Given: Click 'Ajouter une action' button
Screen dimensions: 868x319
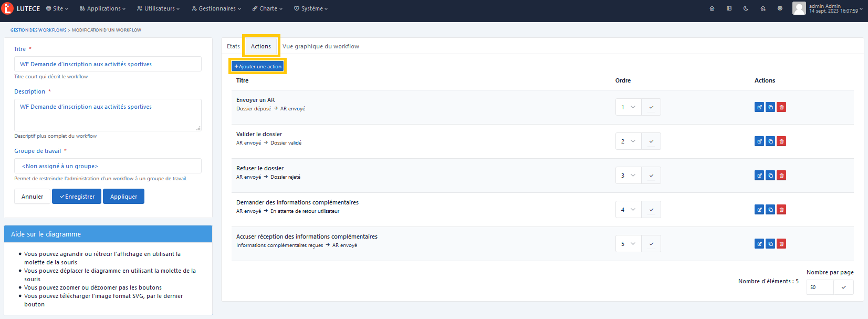Looking at the screenshot, I should pos(258,67).
